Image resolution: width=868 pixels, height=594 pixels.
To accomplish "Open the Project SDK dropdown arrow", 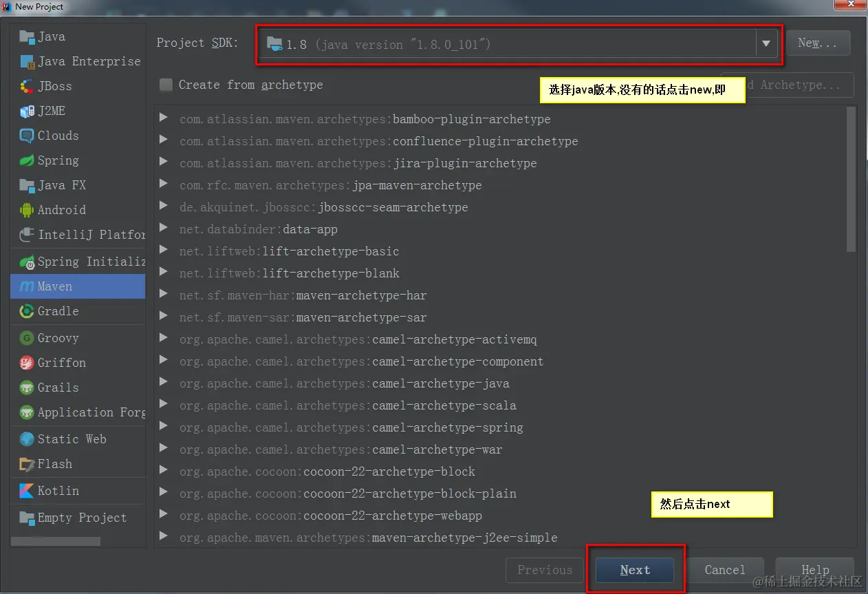I will click(766, 44).
